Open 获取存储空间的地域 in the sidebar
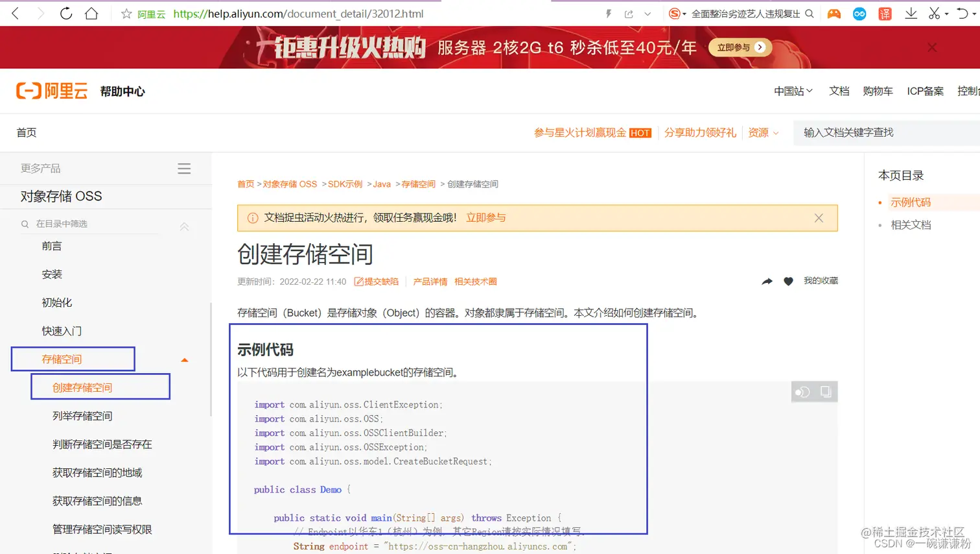The width and height of the screenshot is (980, 554). pyautogui.click(x=97, y=473)
